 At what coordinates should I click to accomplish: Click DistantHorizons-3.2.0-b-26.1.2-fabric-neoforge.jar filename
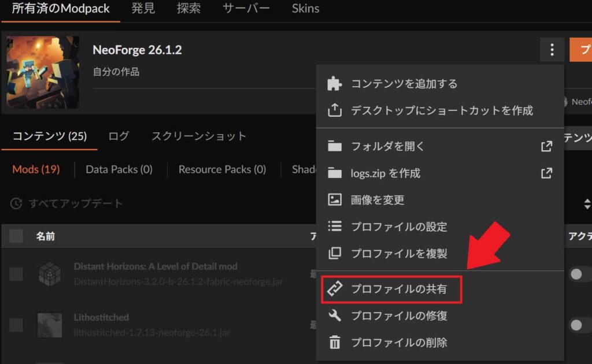(x=178, y=282)
